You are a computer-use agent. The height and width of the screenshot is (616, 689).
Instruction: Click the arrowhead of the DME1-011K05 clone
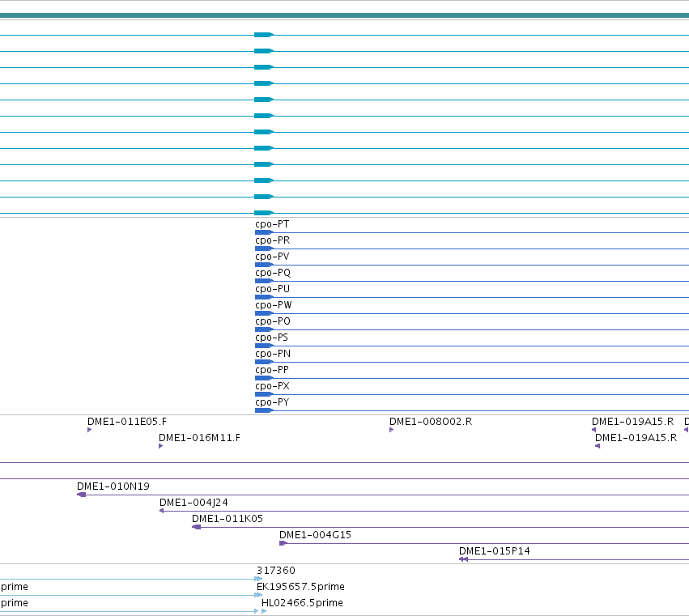(x=197, y=527)
